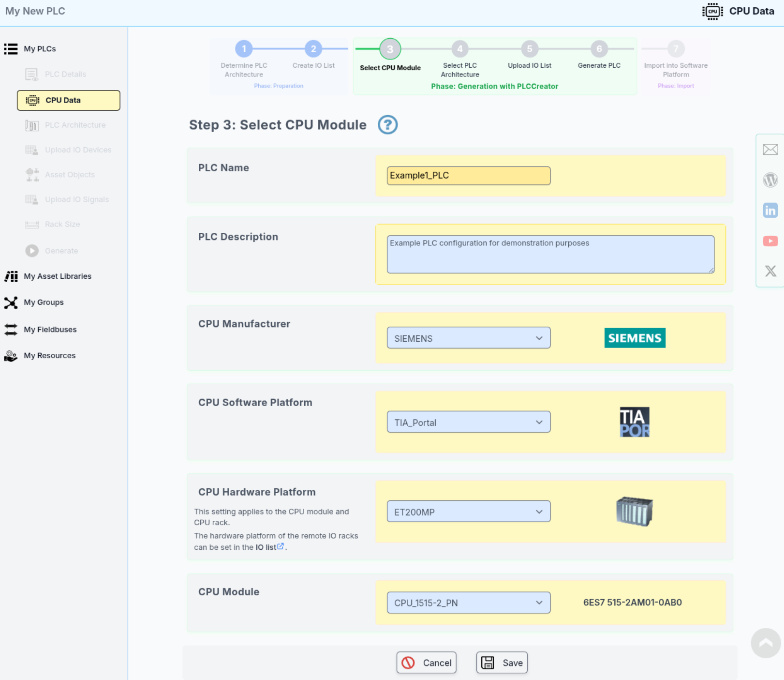Open the email share icon
Viewport: 784px width, 680px height.
(x=770, y=150)
